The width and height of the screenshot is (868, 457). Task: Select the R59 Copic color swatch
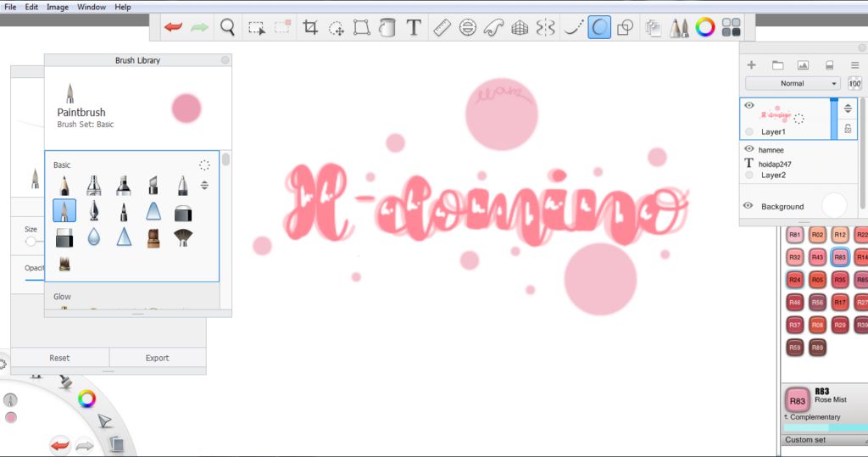pyautogui.click(x=795, y=348)
